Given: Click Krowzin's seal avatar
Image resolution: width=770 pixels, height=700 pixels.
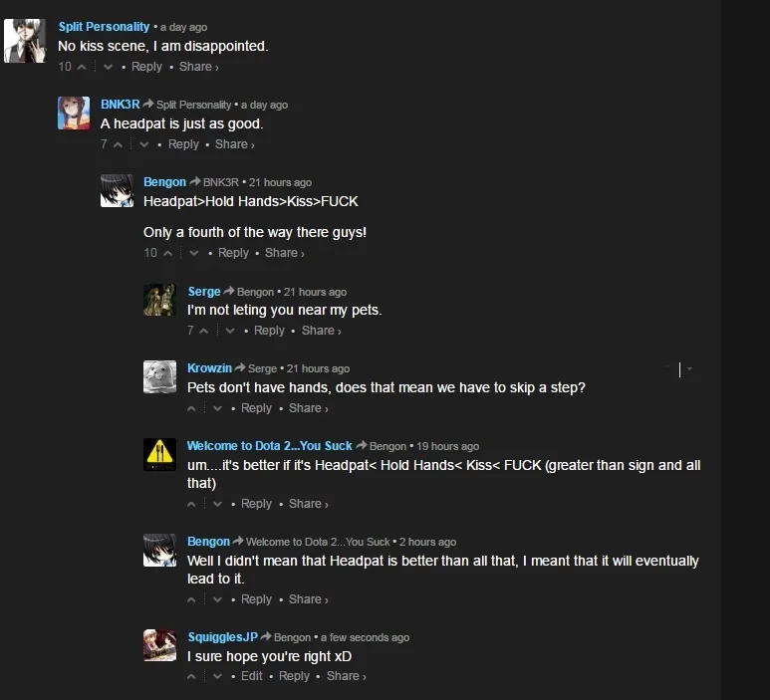Looking at the screenshot, I should tap(159, 377).
